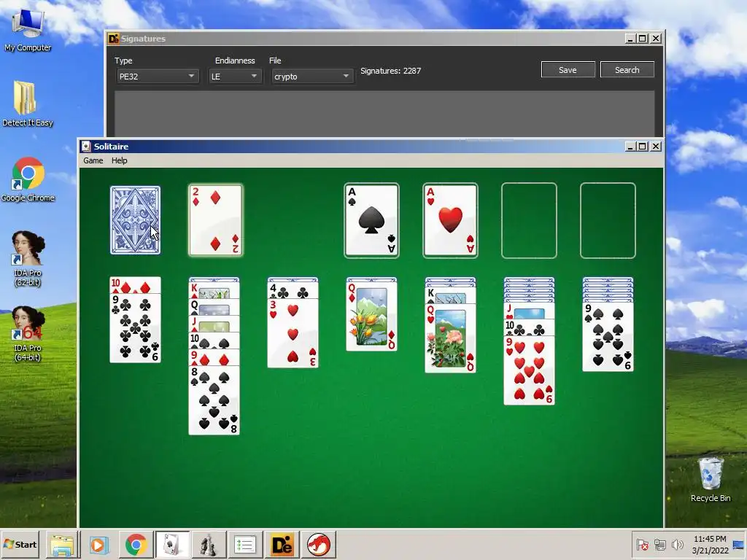Maximize the Solitaire window

(x=643, y=146)
